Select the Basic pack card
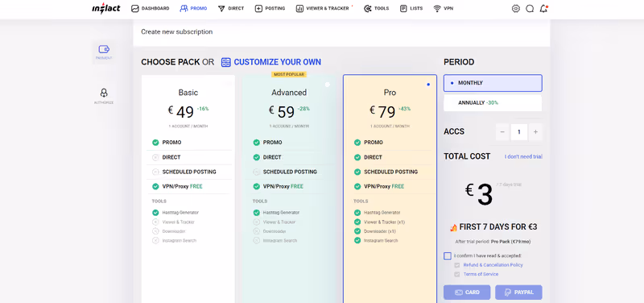The height and width of the screenshot is (303, 644). pyautogui.click(x=188, y=189)
